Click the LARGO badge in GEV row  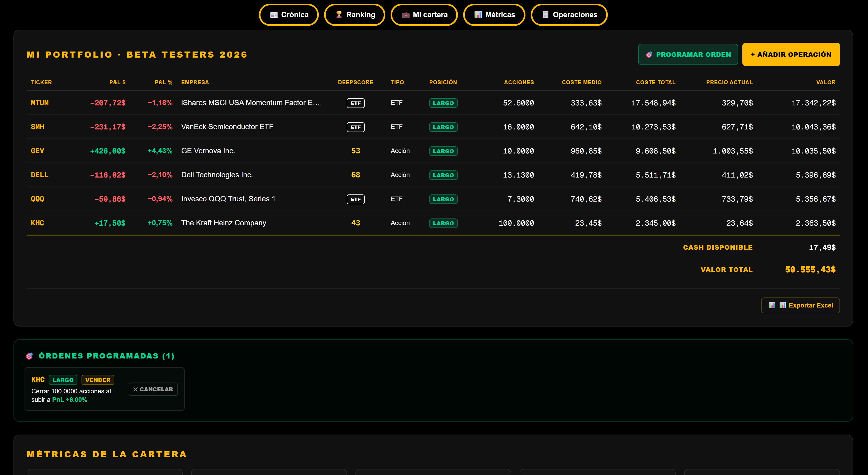[443, 151]
